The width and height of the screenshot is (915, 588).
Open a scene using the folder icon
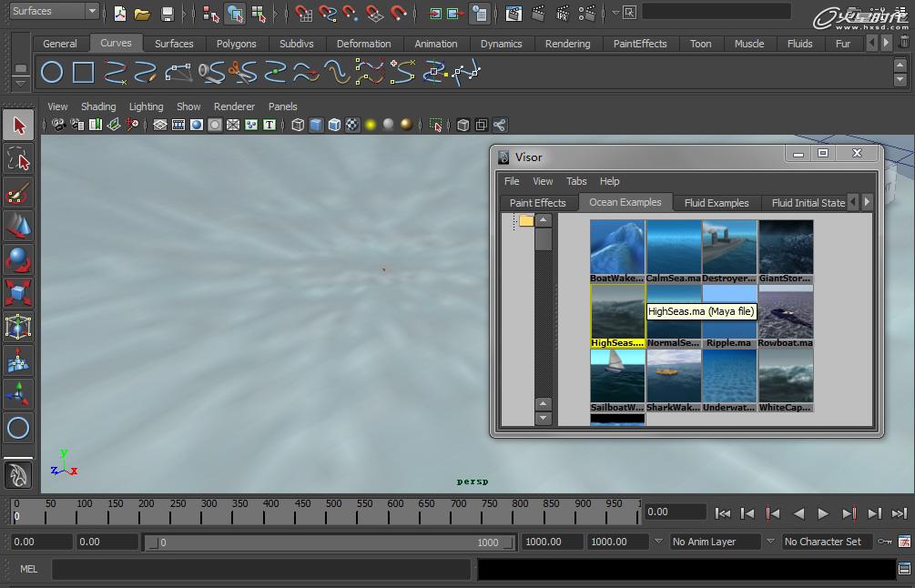(x=142, y=14)
